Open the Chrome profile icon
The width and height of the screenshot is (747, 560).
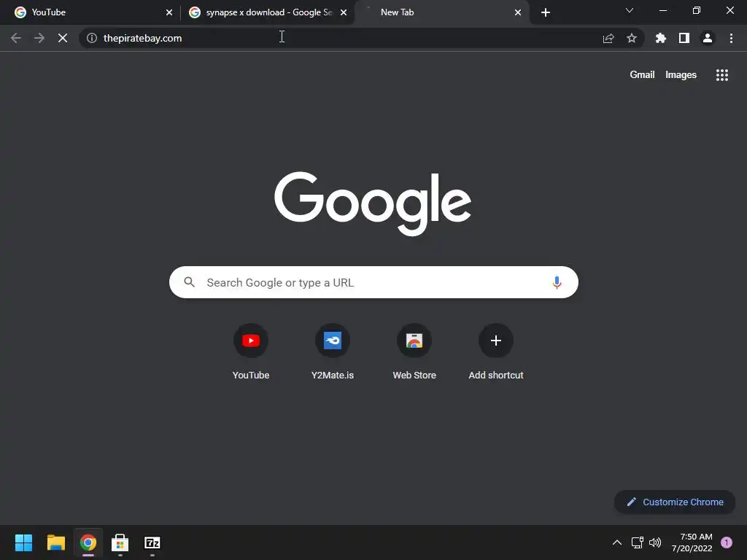coord(708,38)
